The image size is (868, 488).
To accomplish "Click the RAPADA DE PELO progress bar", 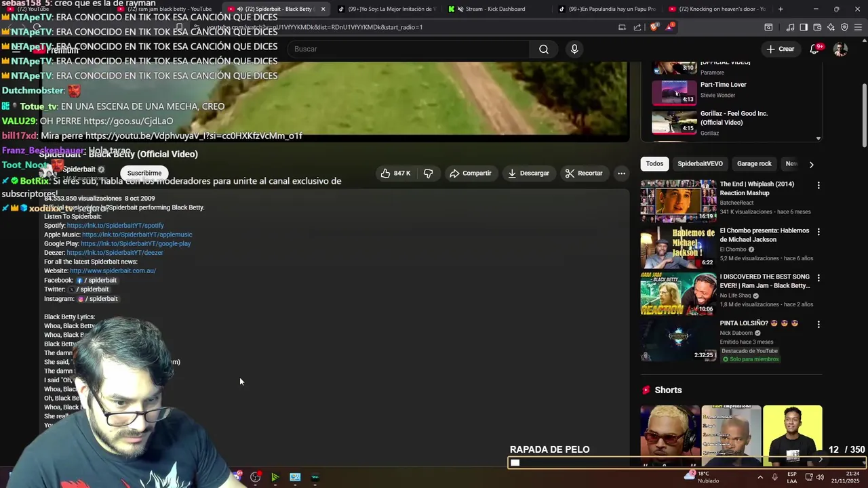I will tap(687, 463).
